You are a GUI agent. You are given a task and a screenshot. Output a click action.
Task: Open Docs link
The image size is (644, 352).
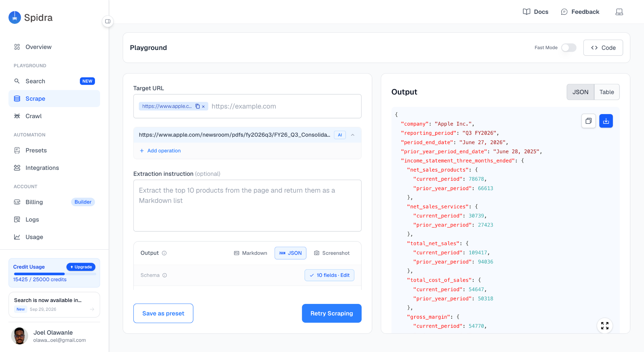coord(536,12)
